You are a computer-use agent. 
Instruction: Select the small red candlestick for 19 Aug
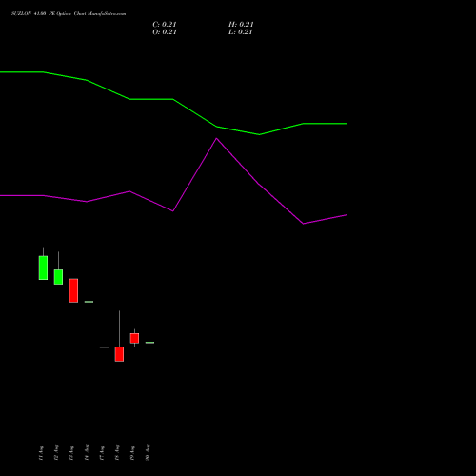[134, 338]
